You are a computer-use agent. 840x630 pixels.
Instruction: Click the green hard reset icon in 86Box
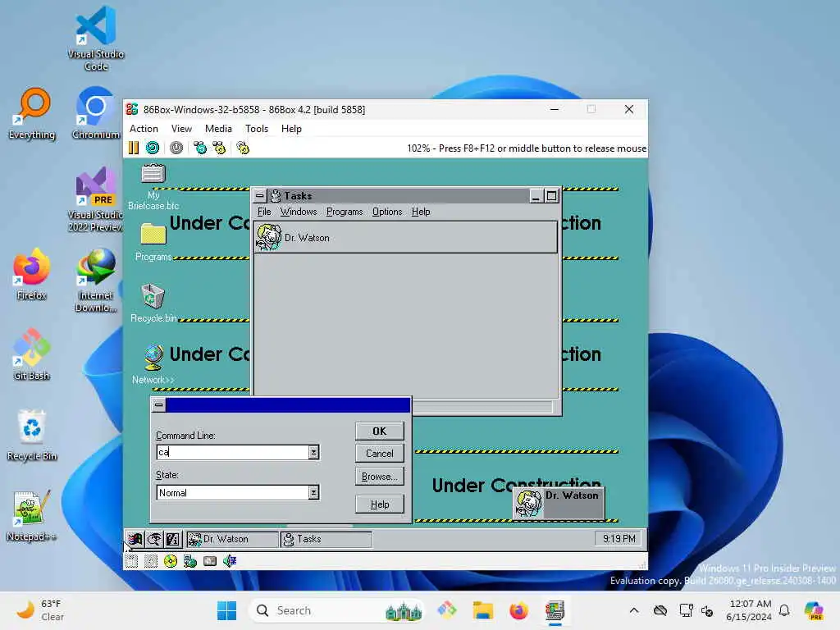click(153, 148)
